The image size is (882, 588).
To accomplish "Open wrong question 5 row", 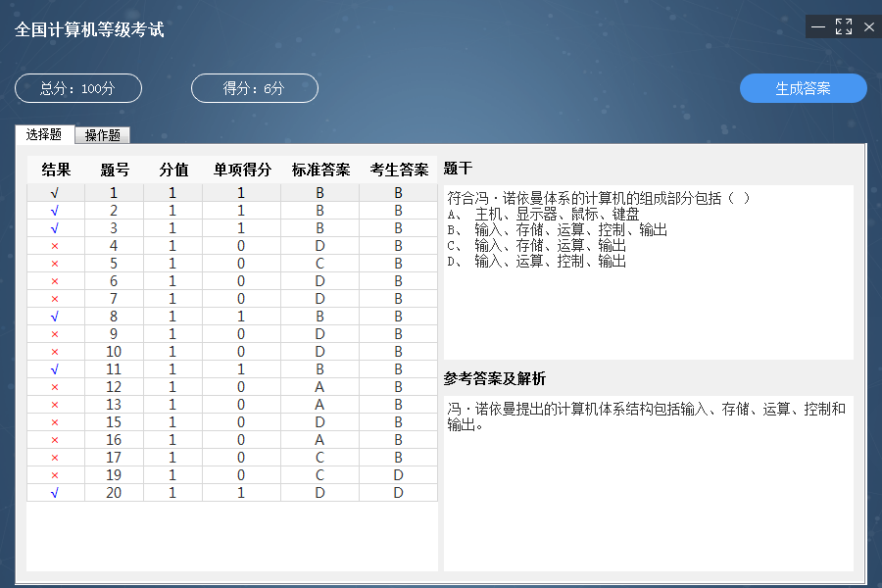I will tap(231, 264).
